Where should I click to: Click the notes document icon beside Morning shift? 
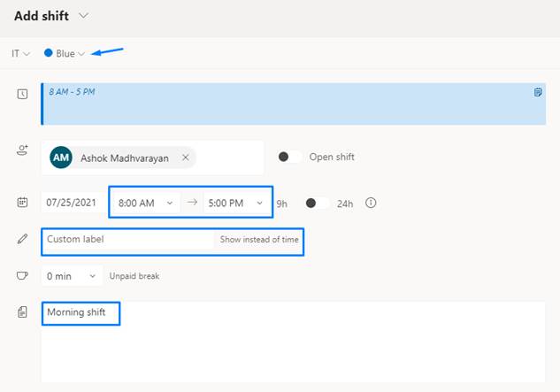coord(22,312)
